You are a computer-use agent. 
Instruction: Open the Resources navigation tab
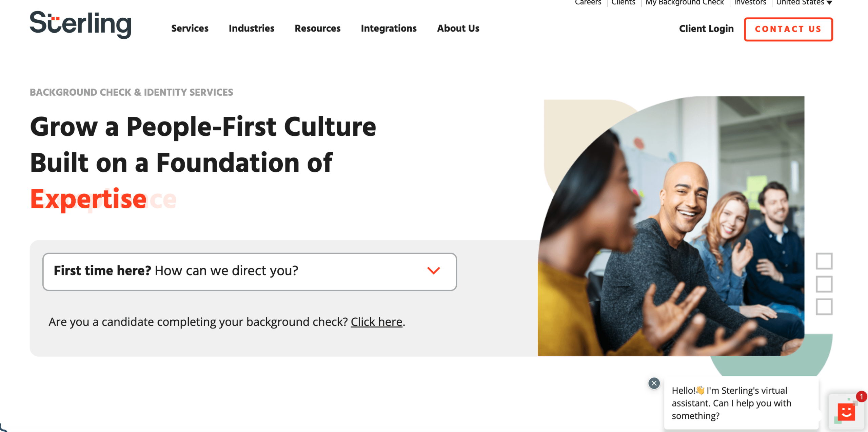[317, 28]
